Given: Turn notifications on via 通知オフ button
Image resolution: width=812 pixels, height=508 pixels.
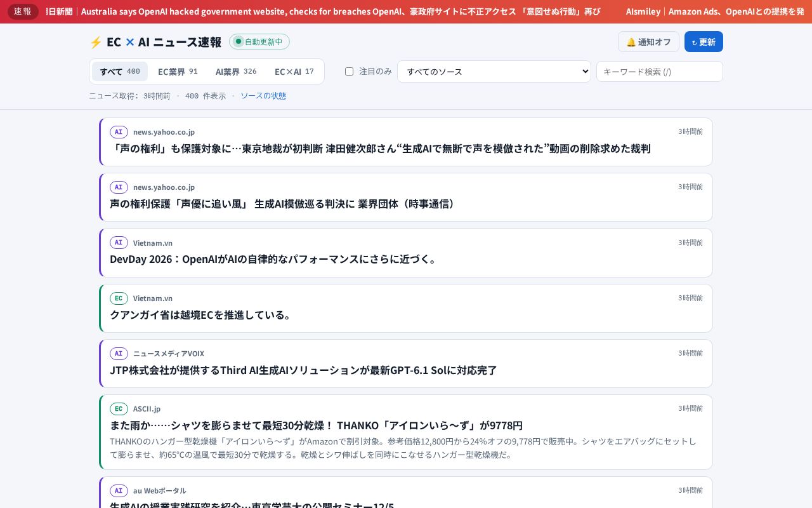Looking at the screenshot, I should click(648, 41).
